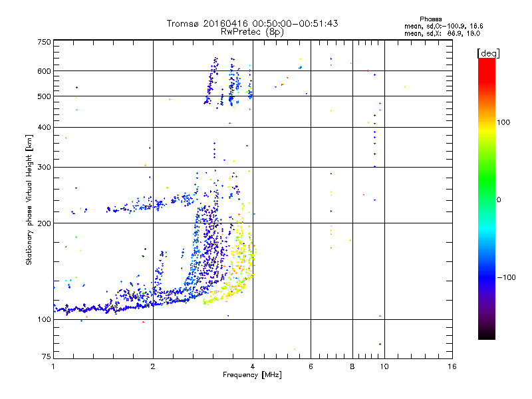Image resolution: width=532 pixels, height=399 pixels.
Task: Click the x-axis tick label '10'
Action: [x=384, y=366]
